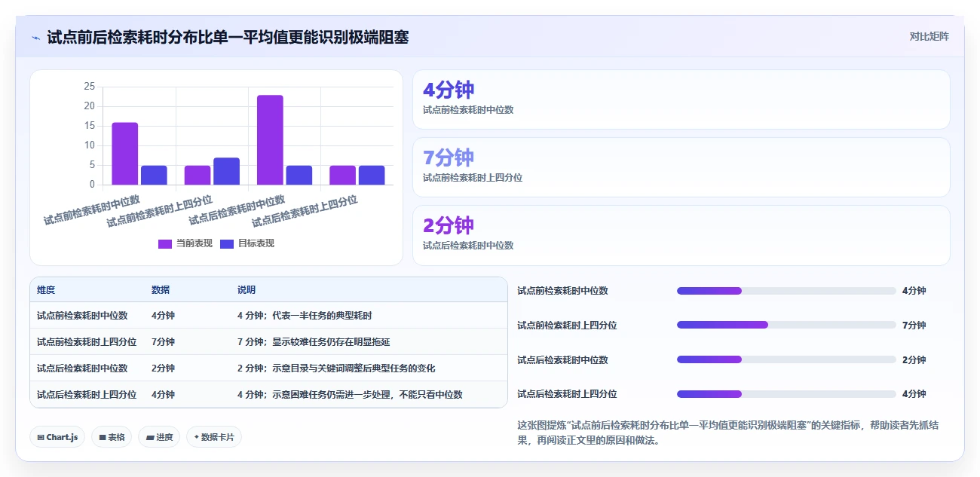980x477 pixels.
Task: Click the 2分钟 value beside the progress bar
Action: coord(914,359)
